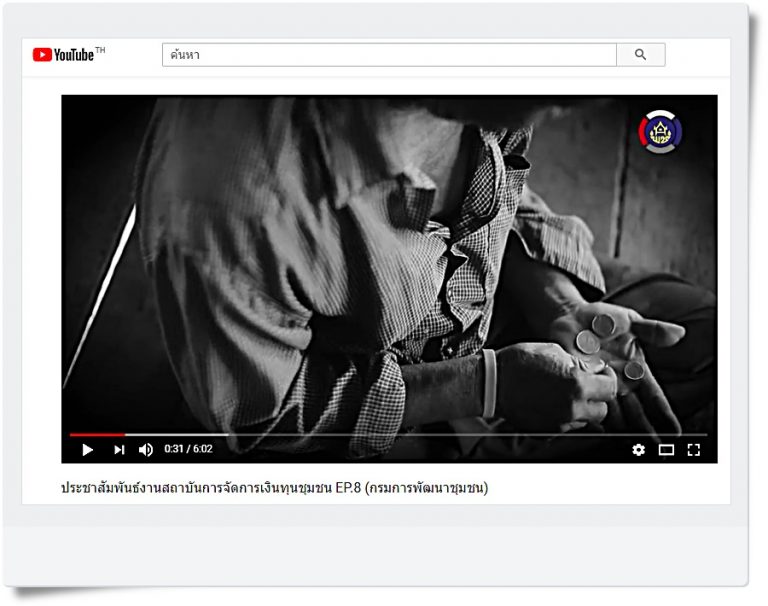768x606 pixels.
Task: Click the red YouTube play-symbol emblem
Action: [42, 55]
